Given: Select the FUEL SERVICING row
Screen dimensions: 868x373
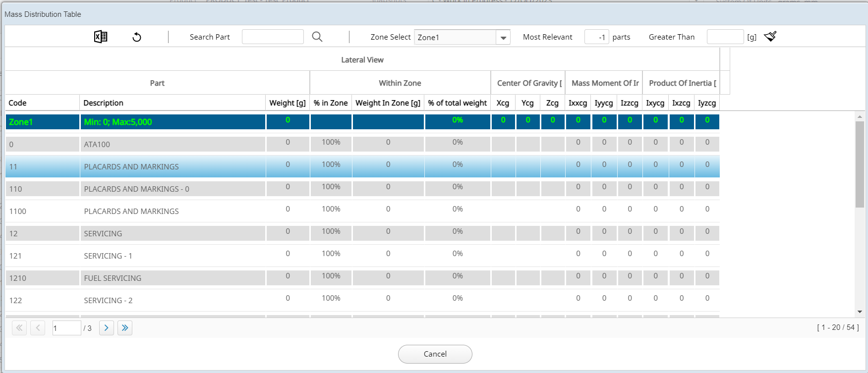Looking at the screenshot, I should pos(113,278).
